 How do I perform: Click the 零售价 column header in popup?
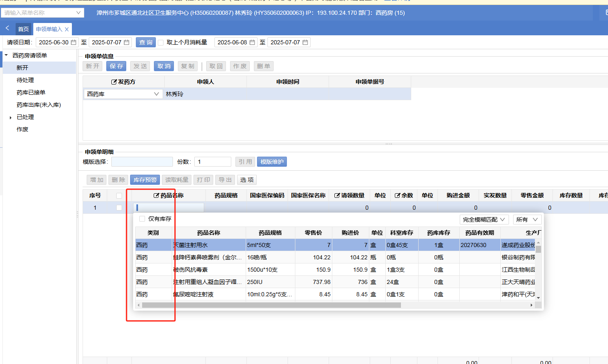click(x=313, y=233)
